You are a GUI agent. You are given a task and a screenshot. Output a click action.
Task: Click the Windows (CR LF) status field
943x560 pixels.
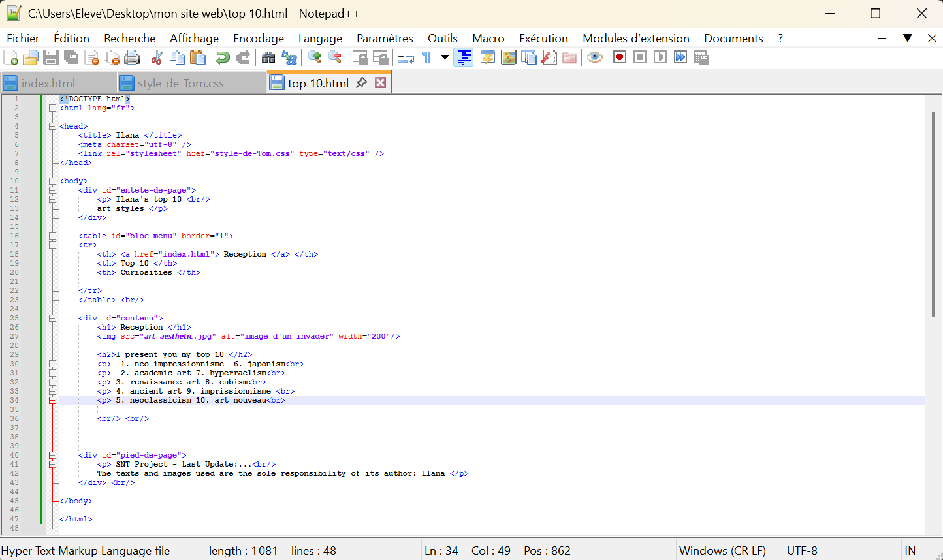pyautogui.click(x=722, y=551)
